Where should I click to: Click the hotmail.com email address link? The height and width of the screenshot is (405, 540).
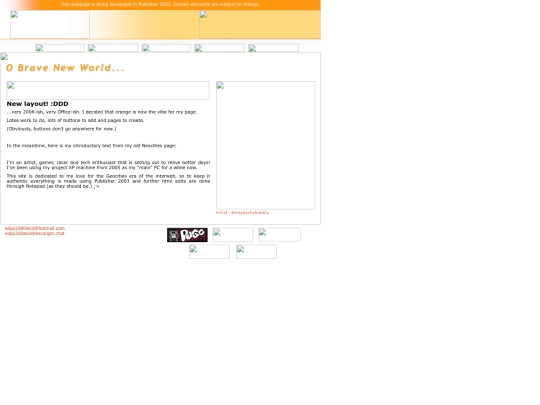click(35, 228)
